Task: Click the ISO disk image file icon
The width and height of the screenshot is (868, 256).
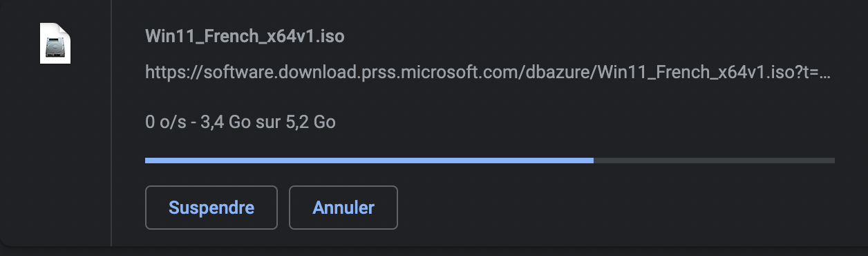Action: [55, 43]
